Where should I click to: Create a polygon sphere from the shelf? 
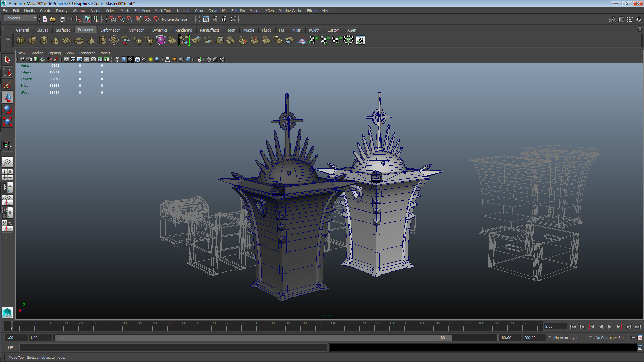(x=20, y=40)
